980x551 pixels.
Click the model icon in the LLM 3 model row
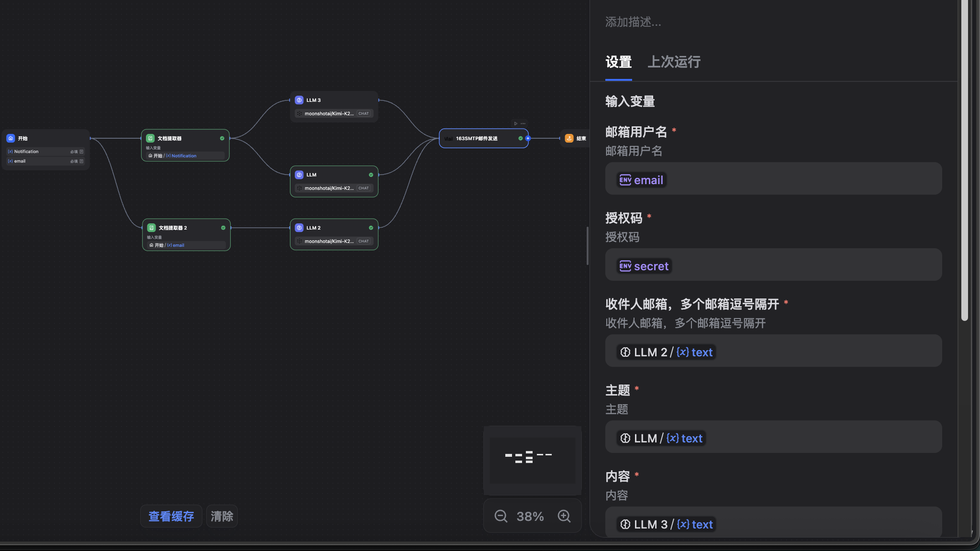300,113
